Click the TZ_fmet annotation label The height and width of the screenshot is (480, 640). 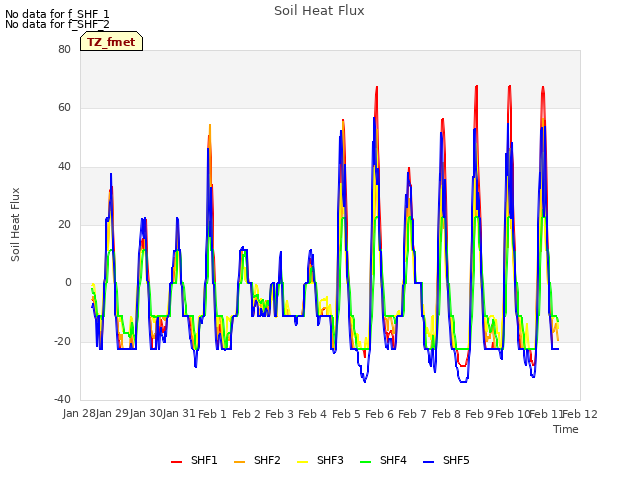tap(111, 42)
